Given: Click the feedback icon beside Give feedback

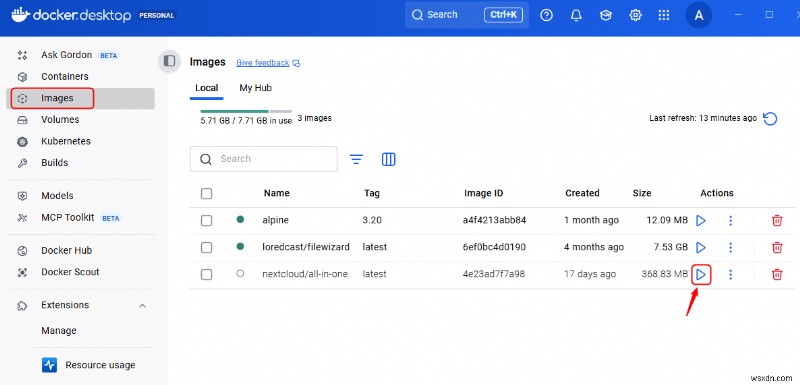Looking at the screenshot, I should [296, 63].
